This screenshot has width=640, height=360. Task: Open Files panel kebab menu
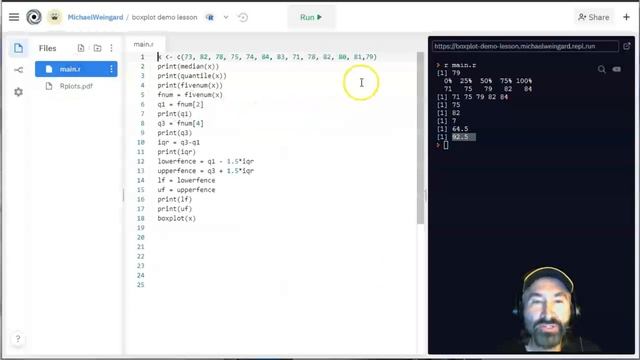click(x=111, y=48)
